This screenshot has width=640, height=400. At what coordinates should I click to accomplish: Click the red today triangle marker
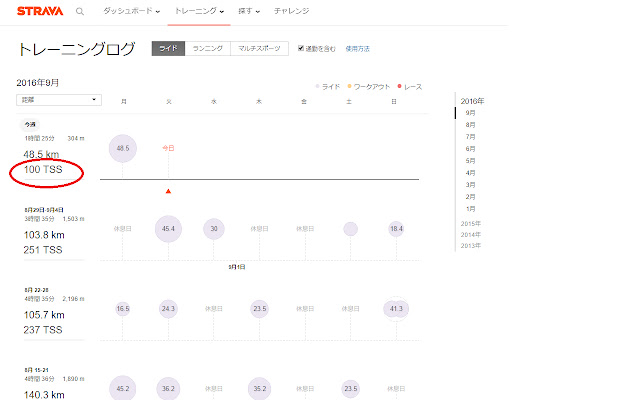coord(168,191)
